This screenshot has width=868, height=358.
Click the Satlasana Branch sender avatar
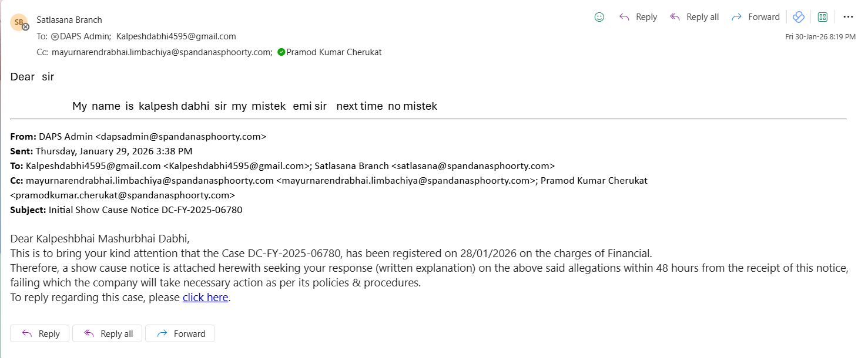click(x=19, y=22)
